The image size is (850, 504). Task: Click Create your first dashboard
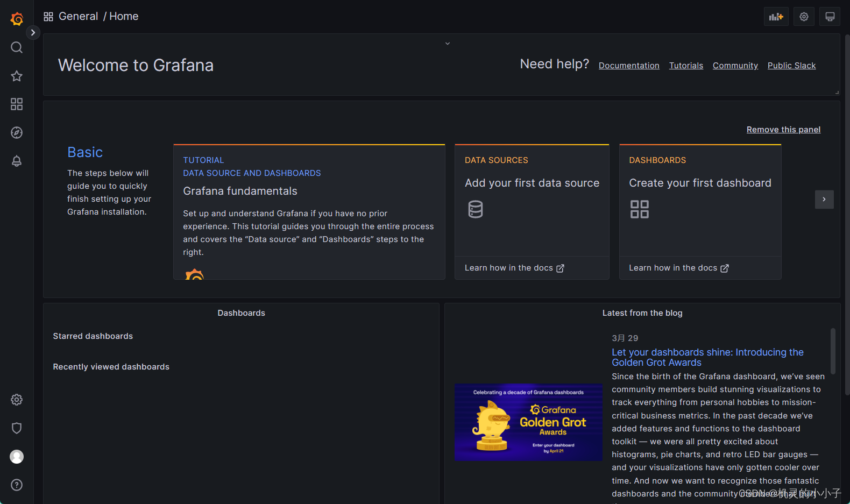(x=700, y=183)
